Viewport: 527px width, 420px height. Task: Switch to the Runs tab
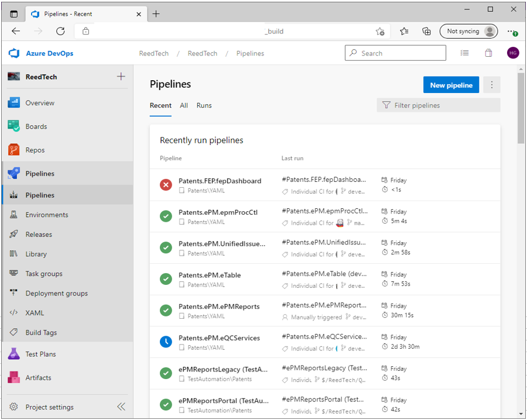[204, 105]
